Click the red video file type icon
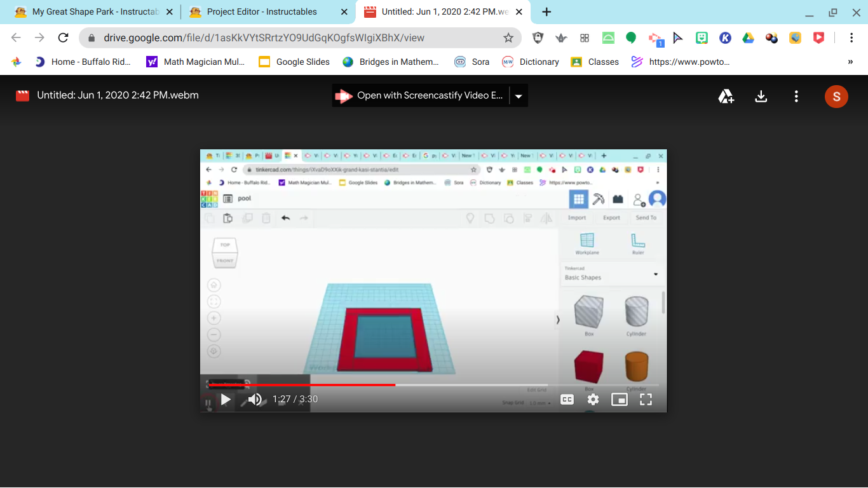Image resolution: width=868 pixels, height=488 pixels. click(x=23, y=96)
